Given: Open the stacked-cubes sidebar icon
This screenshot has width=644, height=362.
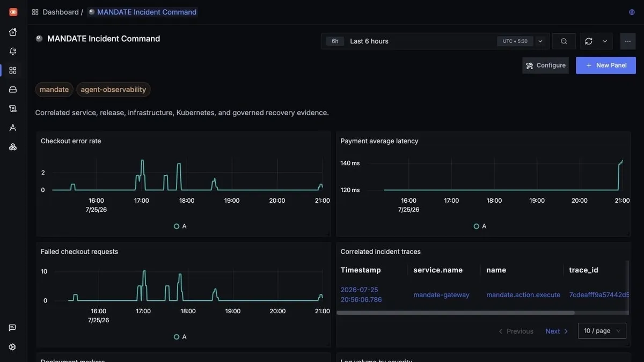Looking at the screenshot, I should [13, 147].
